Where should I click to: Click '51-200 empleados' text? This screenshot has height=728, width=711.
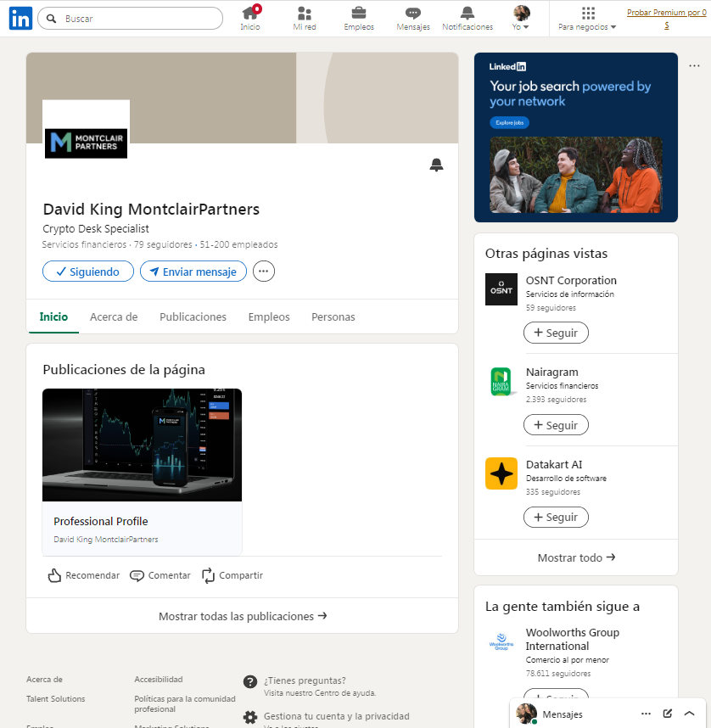[x=238, y=244]
